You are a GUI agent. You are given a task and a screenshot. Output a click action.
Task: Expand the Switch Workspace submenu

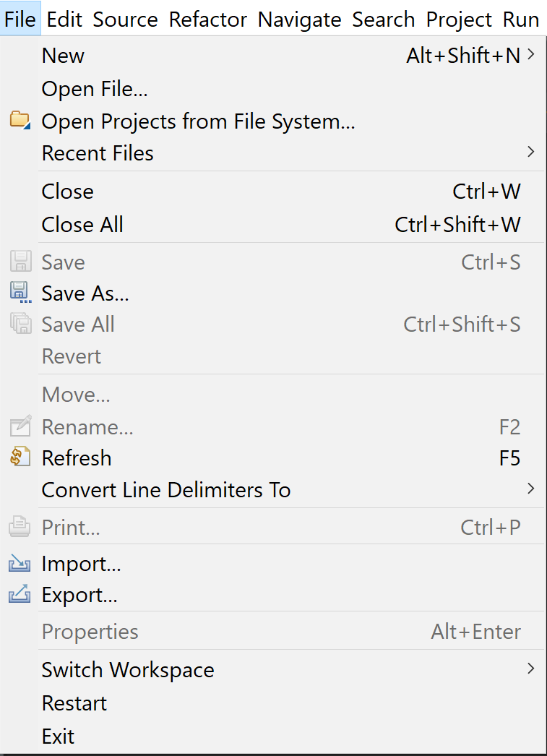click(531, 669)
